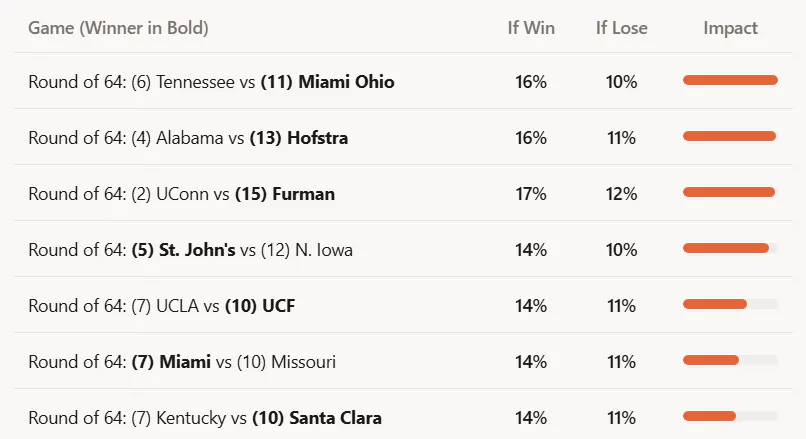Open the St. John's vs N. Iowa game
The width and height of the screenshot is (806, 439).
(402, 249)
